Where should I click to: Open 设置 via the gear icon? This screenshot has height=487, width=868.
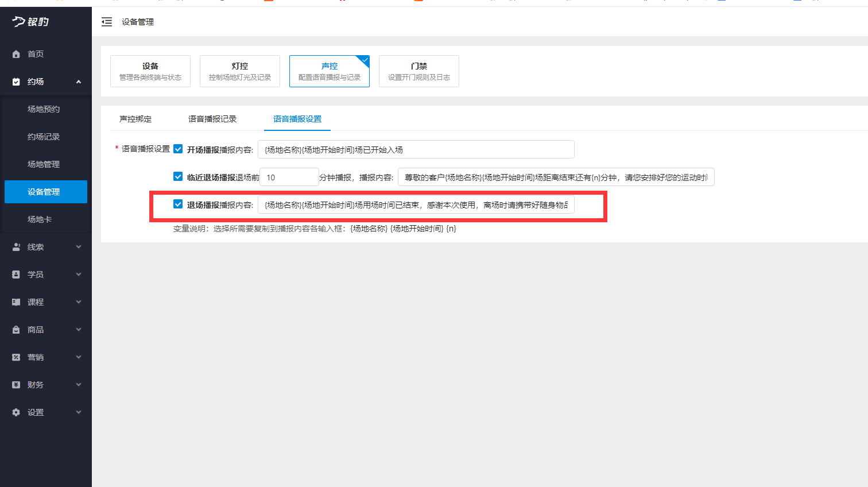[x=15, y=412]
